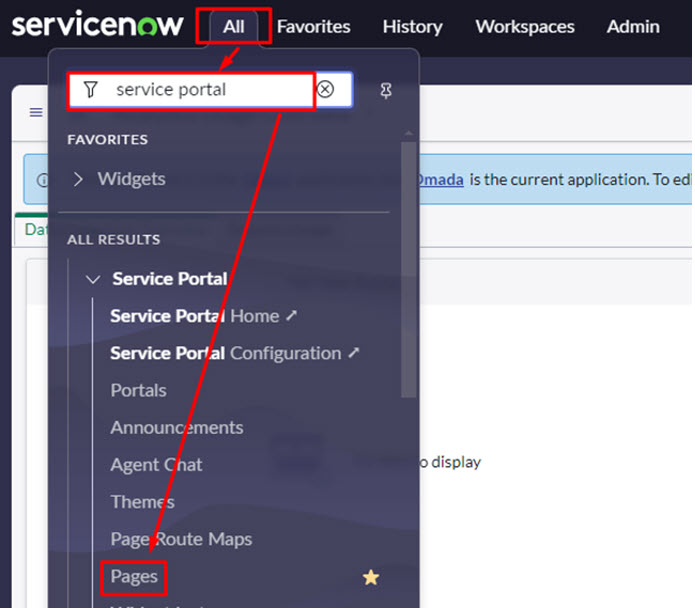Open Service Portal Configuration
Viewport: 695px width, 609px height.
coord(226,354)
